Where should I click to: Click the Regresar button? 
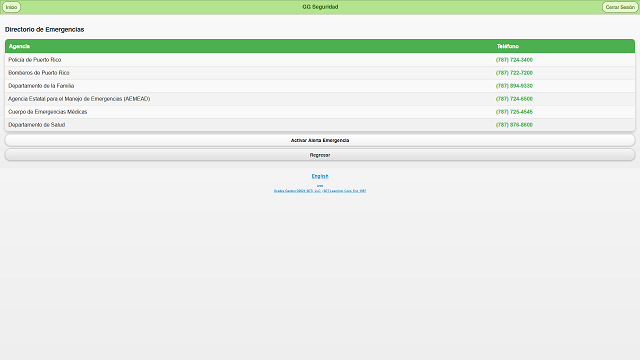tap(320, 155)
